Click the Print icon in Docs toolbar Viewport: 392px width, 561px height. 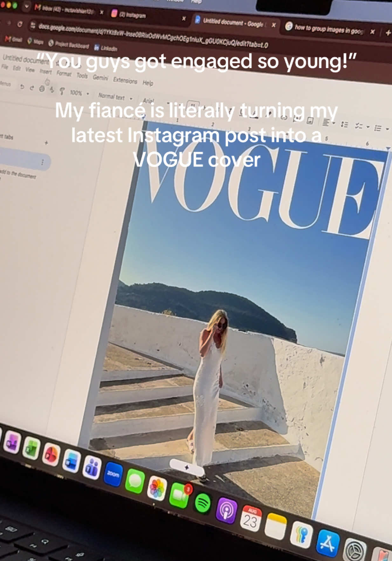[x=42, y=89]
